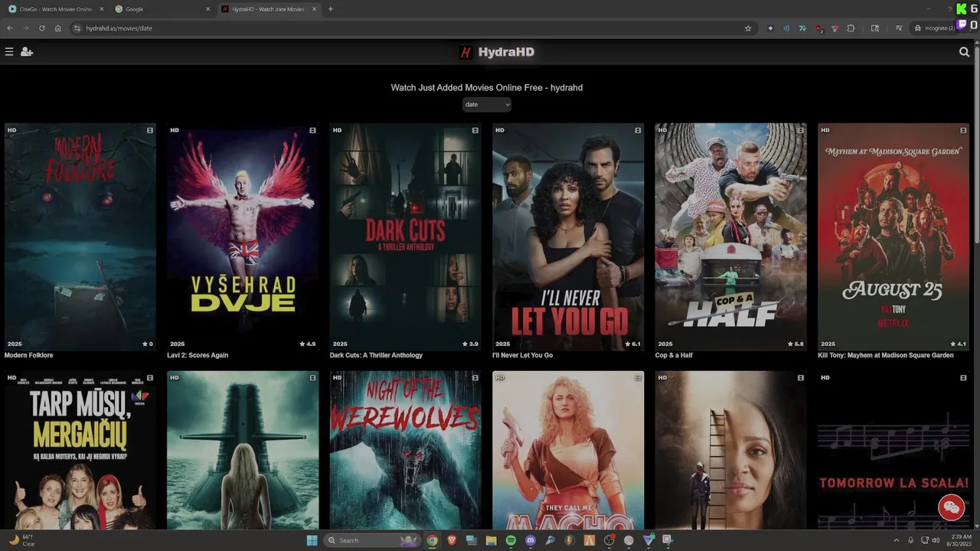The width and height of the screenshot is (980, 551).
Task: Click the user account icon in header
Action: (x=27, y=52)
